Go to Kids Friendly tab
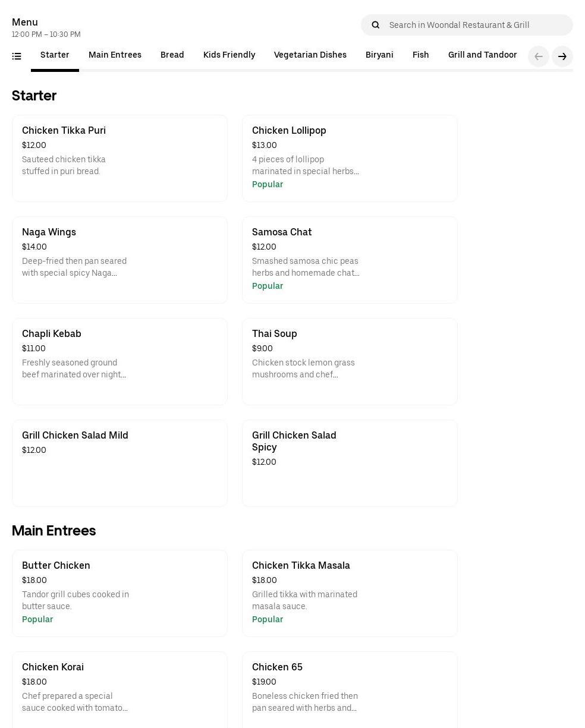Image resolution: width=585 pixels, height=728 pixels. coord(229,55)
